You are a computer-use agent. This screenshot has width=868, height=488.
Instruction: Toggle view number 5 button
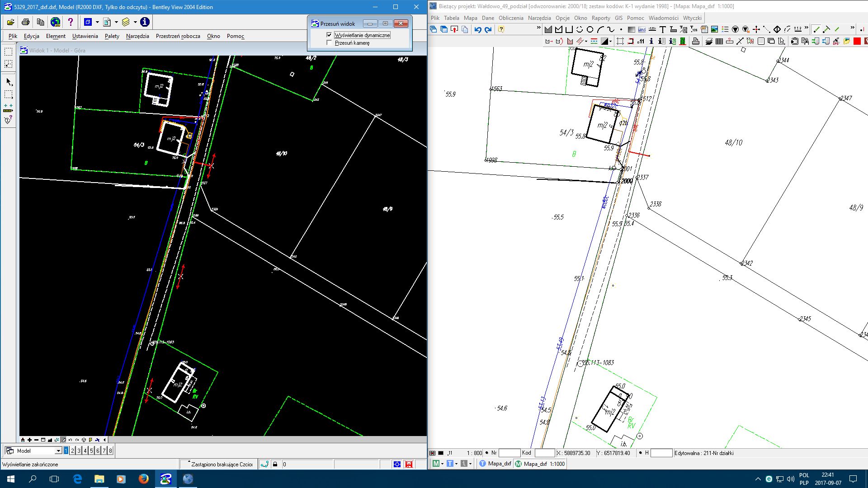pos(91,450)
